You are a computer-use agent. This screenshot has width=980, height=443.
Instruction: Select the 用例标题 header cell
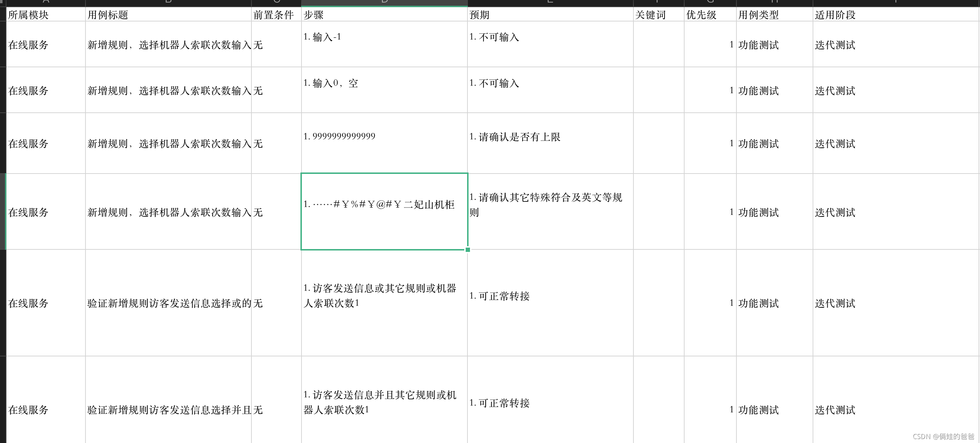[x=168, y=14]
